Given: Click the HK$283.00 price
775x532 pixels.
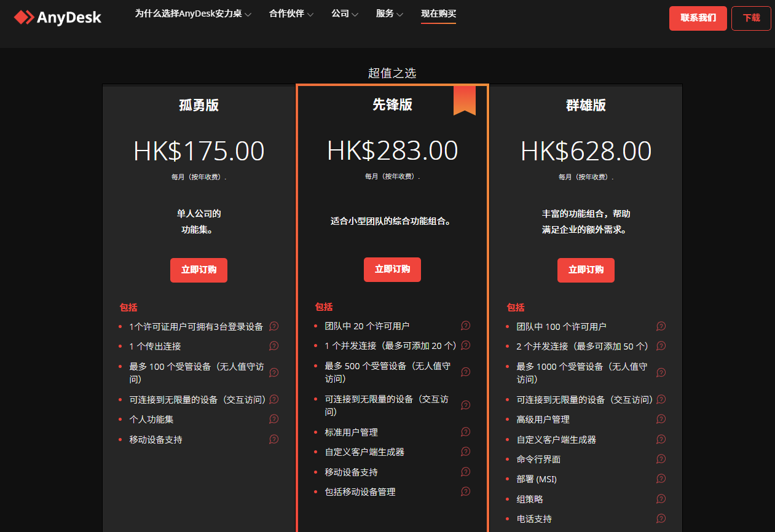Looking at the screenshot, I should point(392,151).
